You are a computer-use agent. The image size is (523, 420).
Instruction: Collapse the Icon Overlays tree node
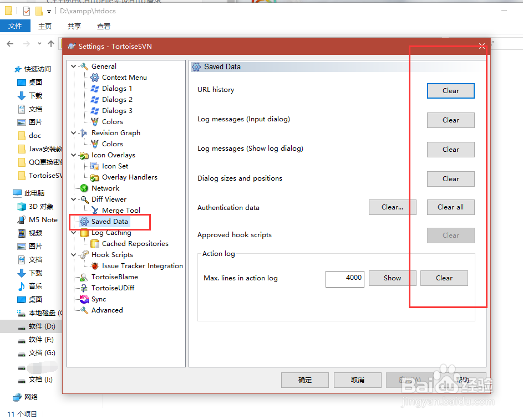tap(74, 155)
